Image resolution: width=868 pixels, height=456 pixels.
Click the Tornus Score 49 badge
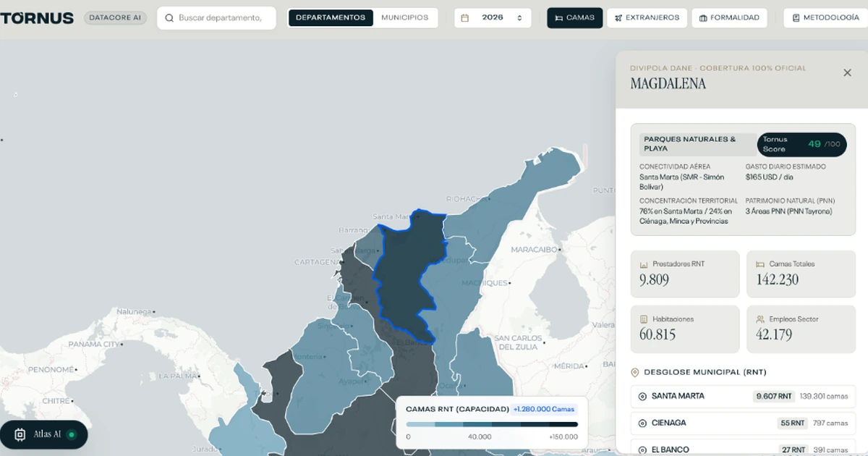(802, 144)
